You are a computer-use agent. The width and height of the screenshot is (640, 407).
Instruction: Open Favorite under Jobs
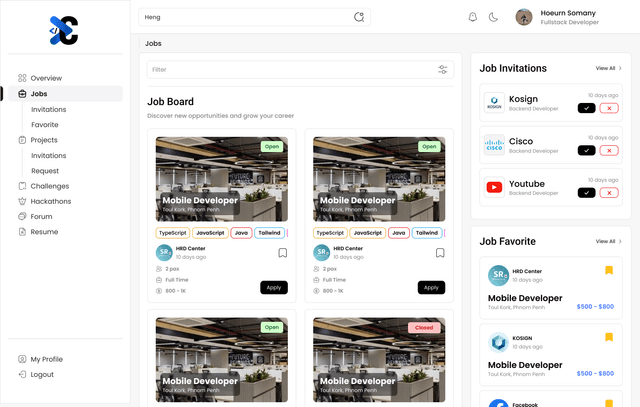(x=45, y=125)
